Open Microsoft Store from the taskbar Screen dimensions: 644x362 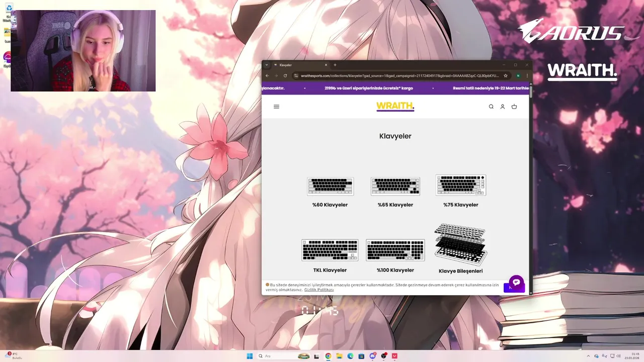click(361, 356)
